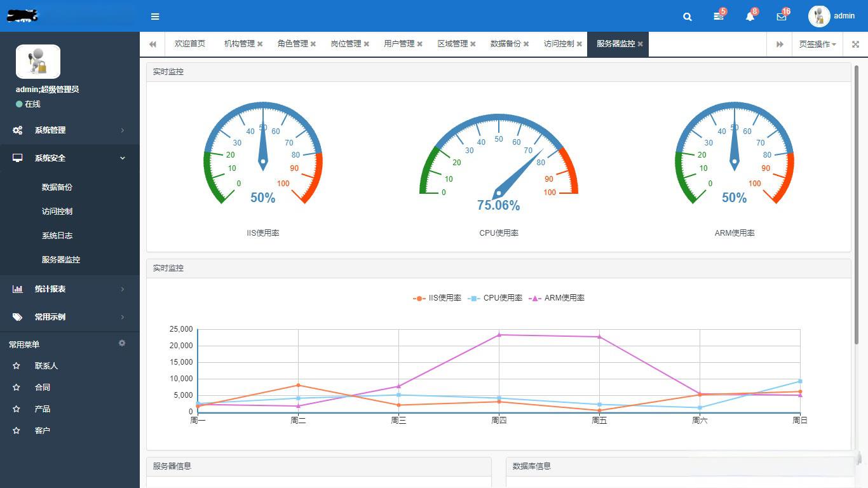Click star icon beside 联系人
Screen dimensions: 868x488
pos(17,366)
